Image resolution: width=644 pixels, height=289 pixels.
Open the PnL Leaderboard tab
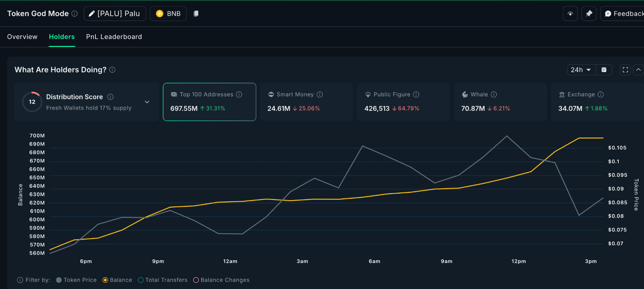(114, 37)
